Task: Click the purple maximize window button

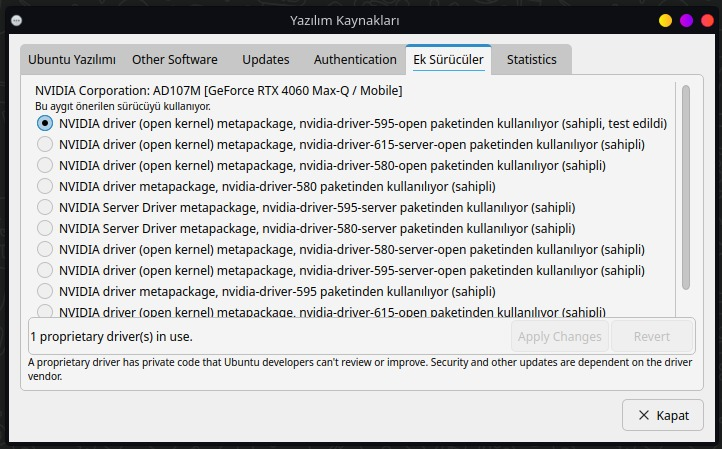Action: tap(687, 21)
